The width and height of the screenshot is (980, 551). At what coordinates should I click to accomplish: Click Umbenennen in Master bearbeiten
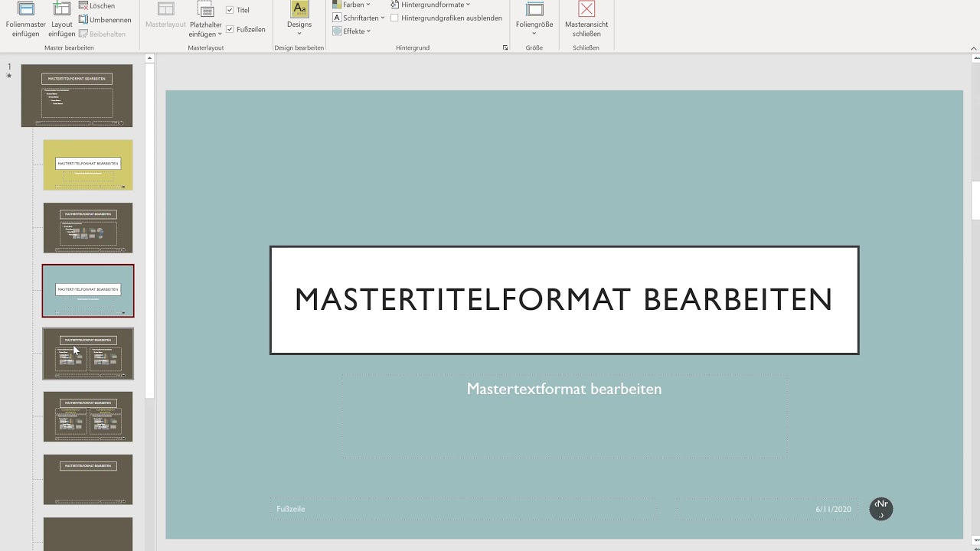(x=105, y=20)
